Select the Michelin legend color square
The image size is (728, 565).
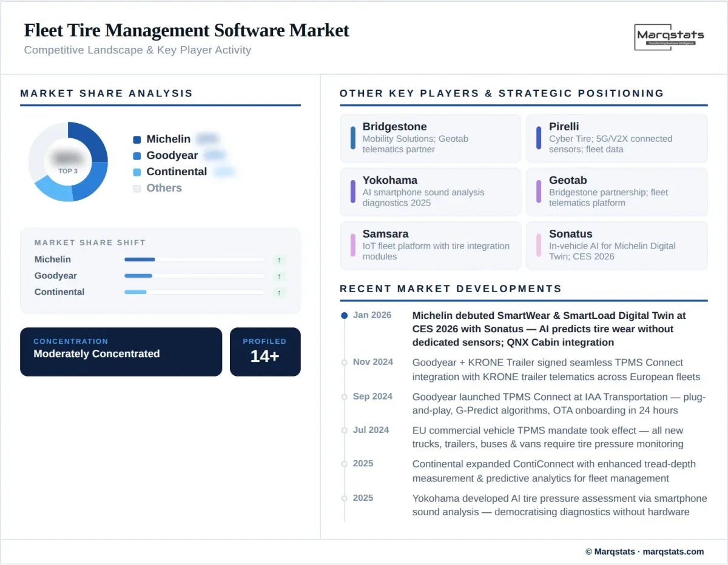coord(136,139)
